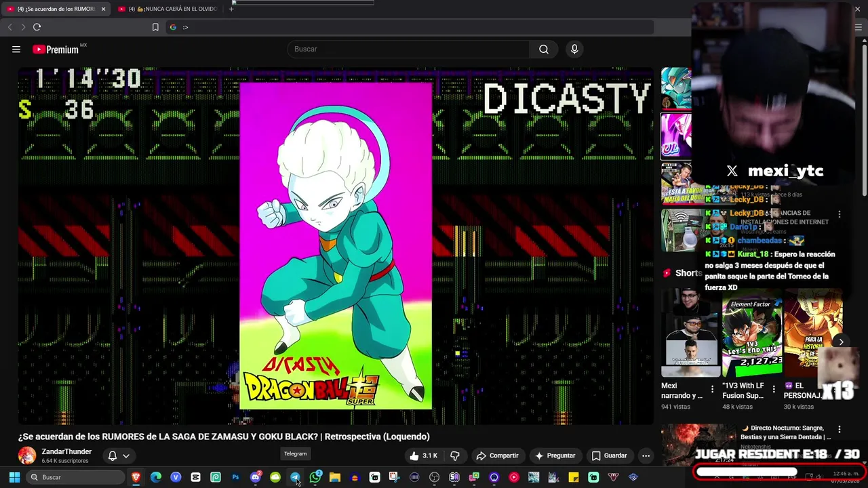Open the suggested video thumbnail with pink UL badge
The width and height of the screenshot is (868, 488).
point(676,136)
